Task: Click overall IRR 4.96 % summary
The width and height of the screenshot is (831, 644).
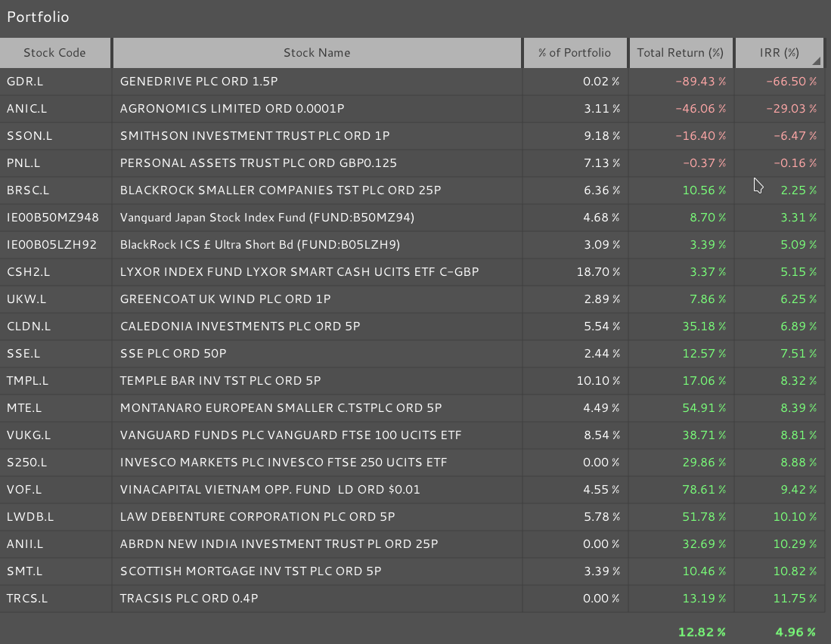Action: [x=795, y=633]
